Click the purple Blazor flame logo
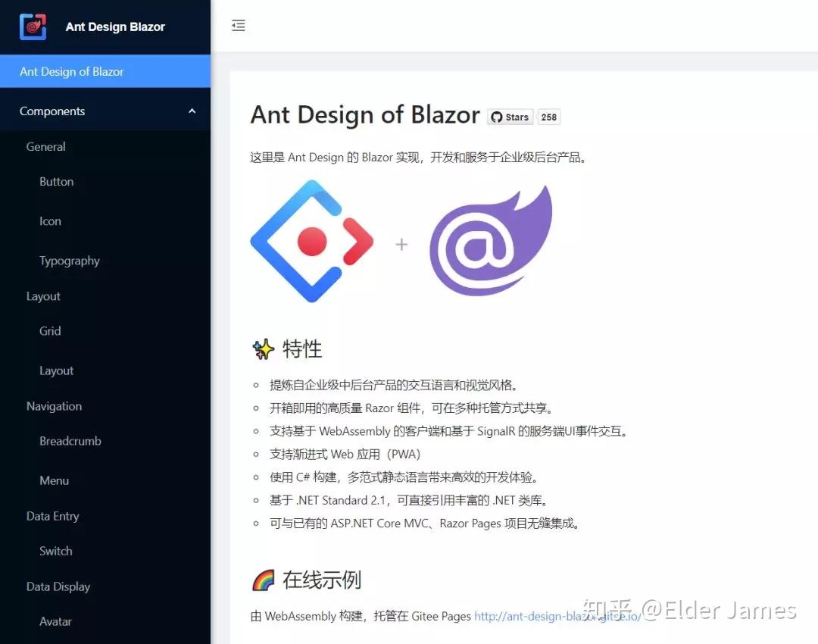Screen dimensions: 818x644 click(491, 241)
